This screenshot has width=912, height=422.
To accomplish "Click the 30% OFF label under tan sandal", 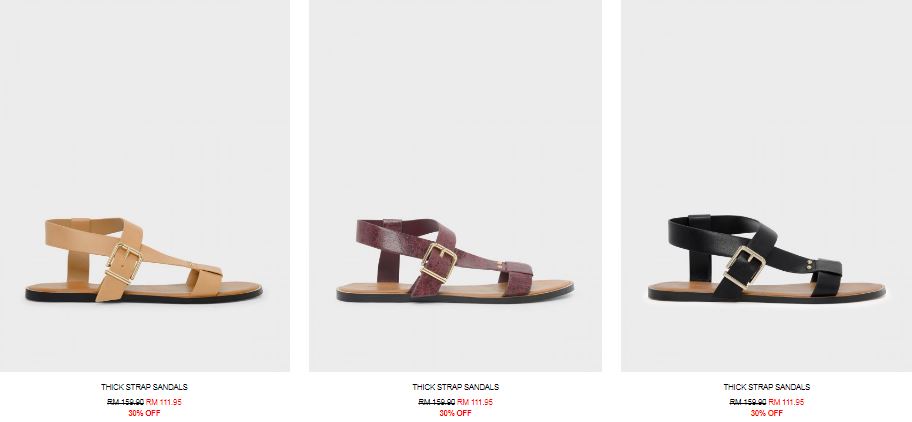I will coord(144,413).
